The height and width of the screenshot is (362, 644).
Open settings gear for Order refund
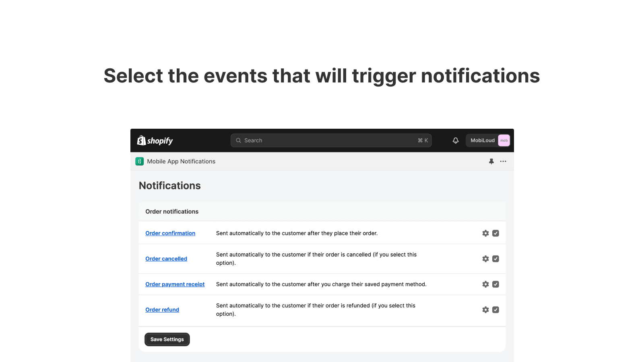(x=485, y=310)
